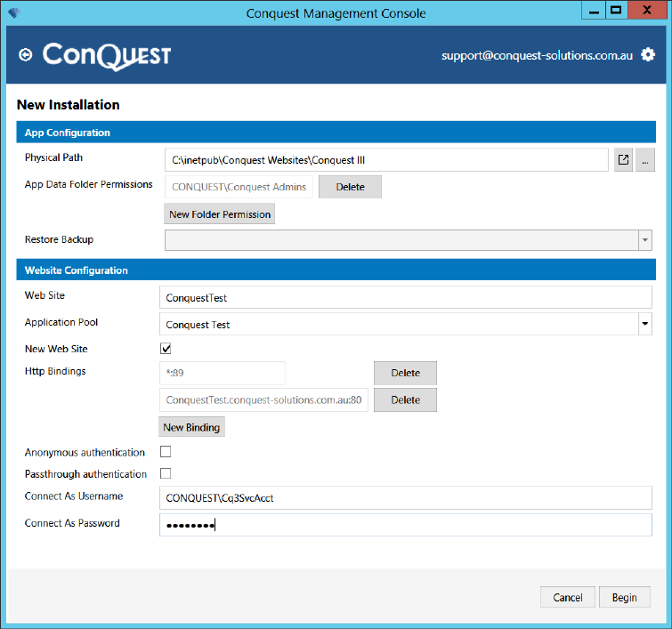Image resolution: width=672 pixels, height=629 pixels.
Task: Delete the ConquestTest.conquest-solutions.com.au:80 binding
Action: point(406,399)
